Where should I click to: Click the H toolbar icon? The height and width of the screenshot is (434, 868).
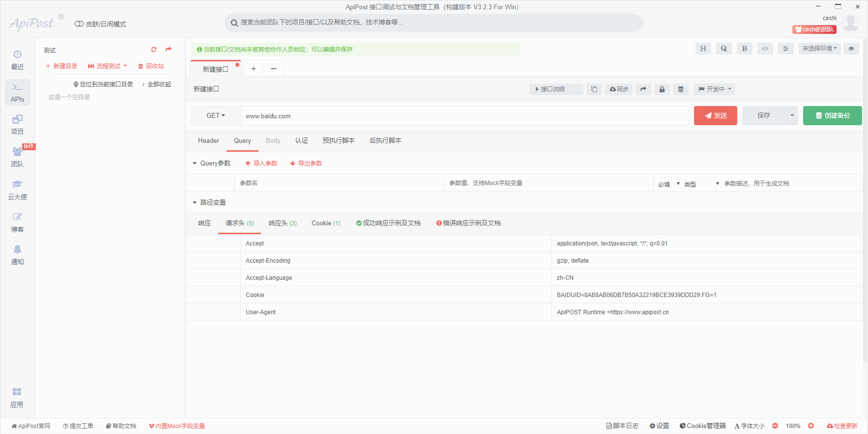coord(703,49)
